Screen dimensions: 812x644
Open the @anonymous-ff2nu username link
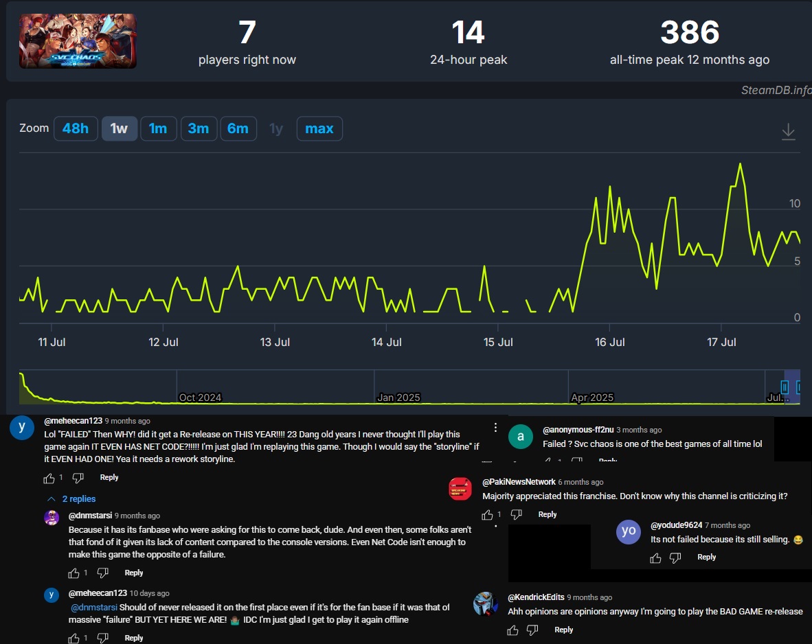[578, 430]
